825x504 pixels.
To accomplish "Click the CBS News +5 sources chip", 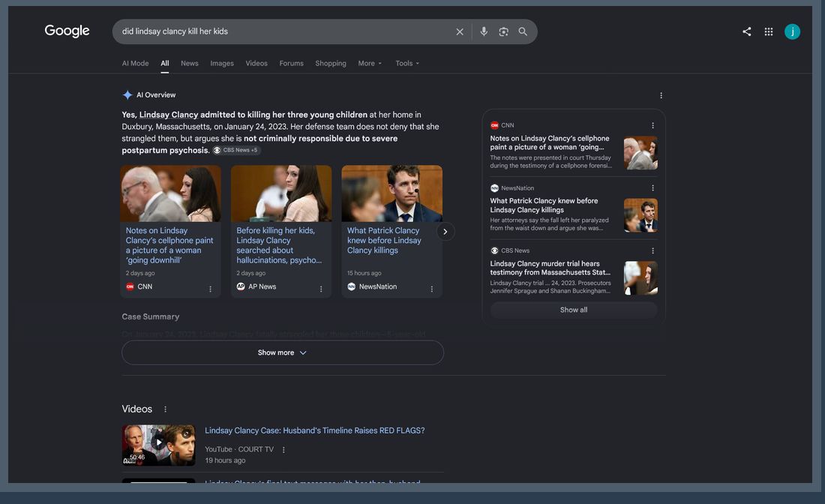I will pyautogui.click(x=236, y=151).
